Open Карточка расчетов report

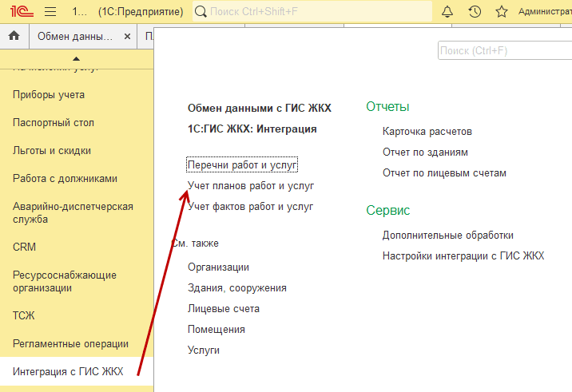(x=427, y=132)
